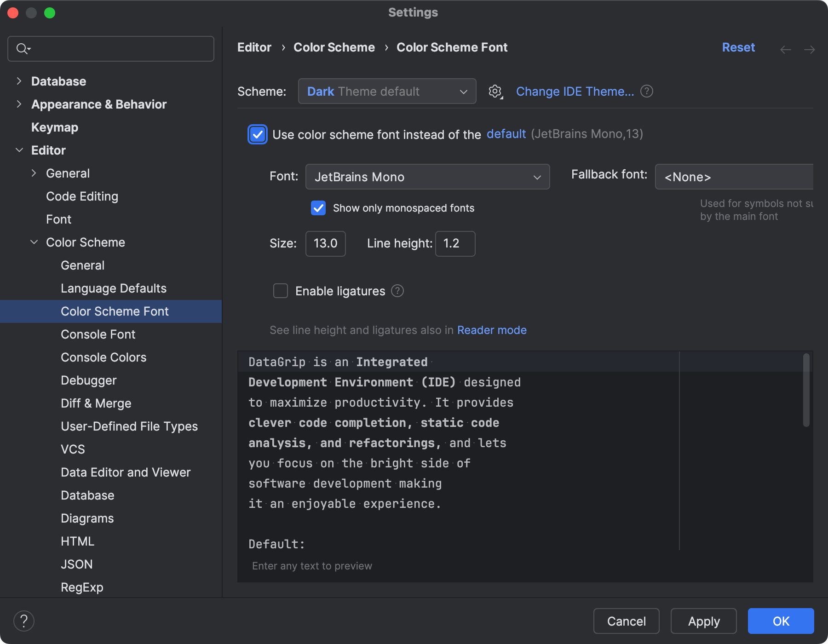The image size is (828, 644).
Task: Navigate back with the left arrow
Action: [785, 49]
